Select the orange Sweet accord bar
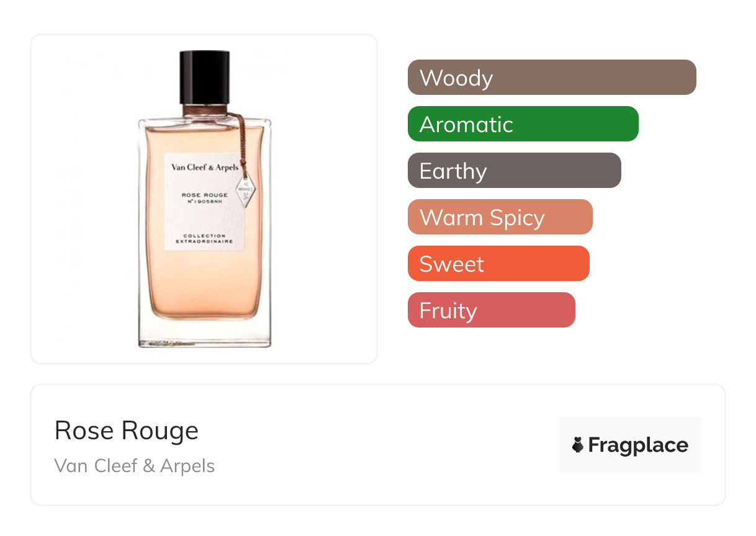This screenshot has height=536, width=756. [x=498, y=264]
